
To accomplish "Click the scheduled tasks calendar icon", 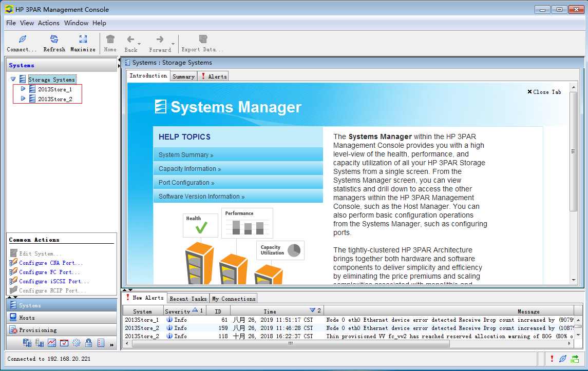I will 64,343.
